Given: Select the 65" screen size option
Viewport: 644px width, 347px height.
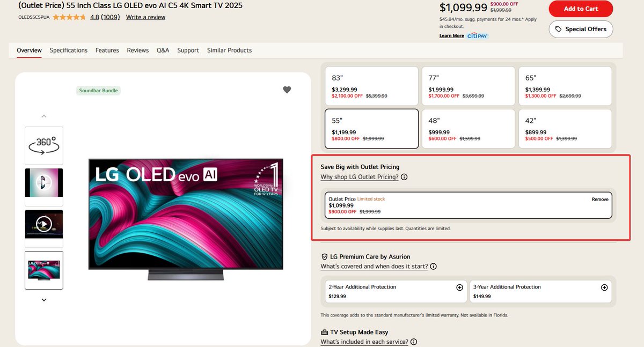Looking at the screenshot, I should 565,86.
